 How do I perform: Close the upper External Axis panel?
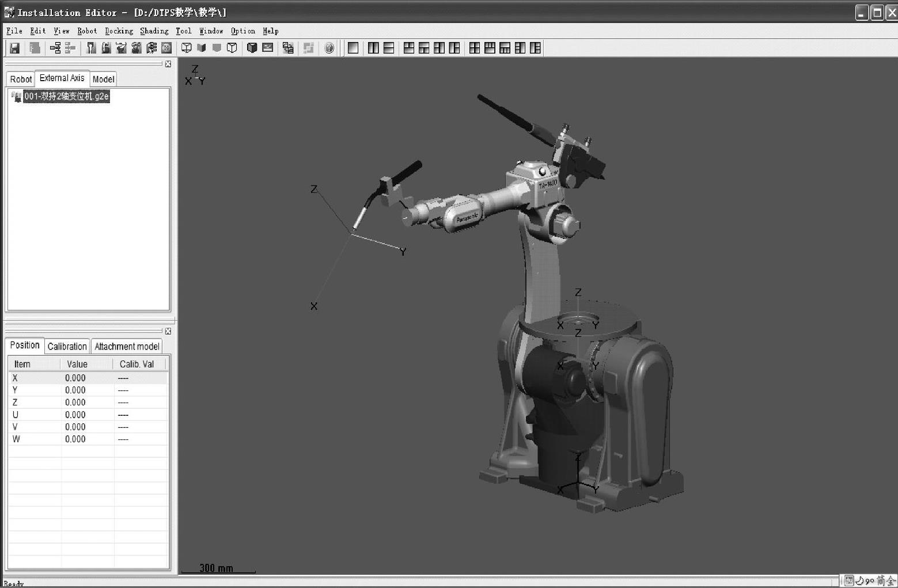point(168,64)
